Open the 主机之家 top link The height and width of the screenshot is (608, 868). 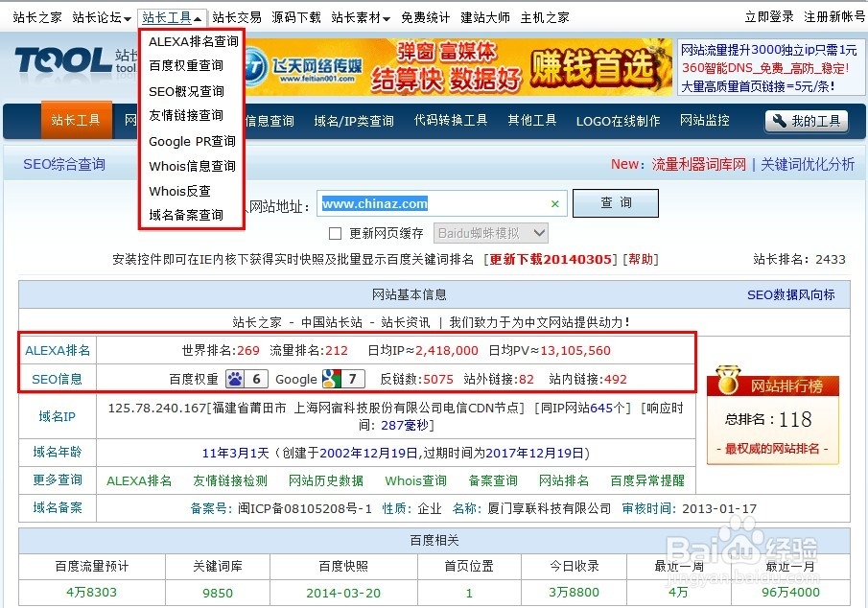point(545,17)
